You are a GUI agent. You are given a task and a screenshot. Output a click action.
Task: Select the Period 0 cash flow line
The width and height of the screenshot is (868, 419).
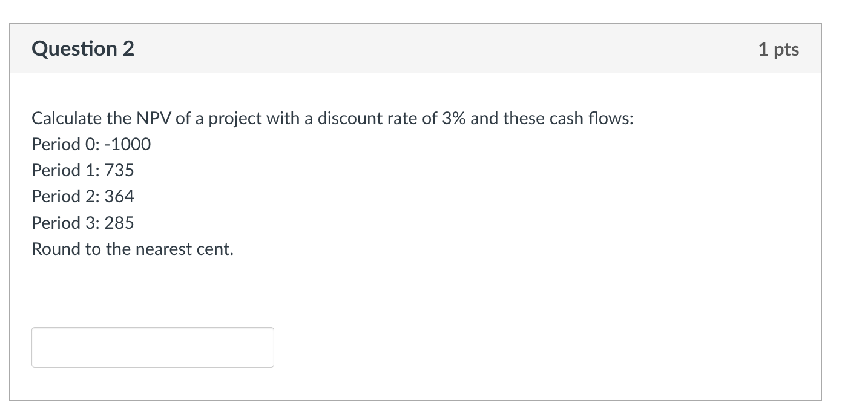(x=91, y=144)
